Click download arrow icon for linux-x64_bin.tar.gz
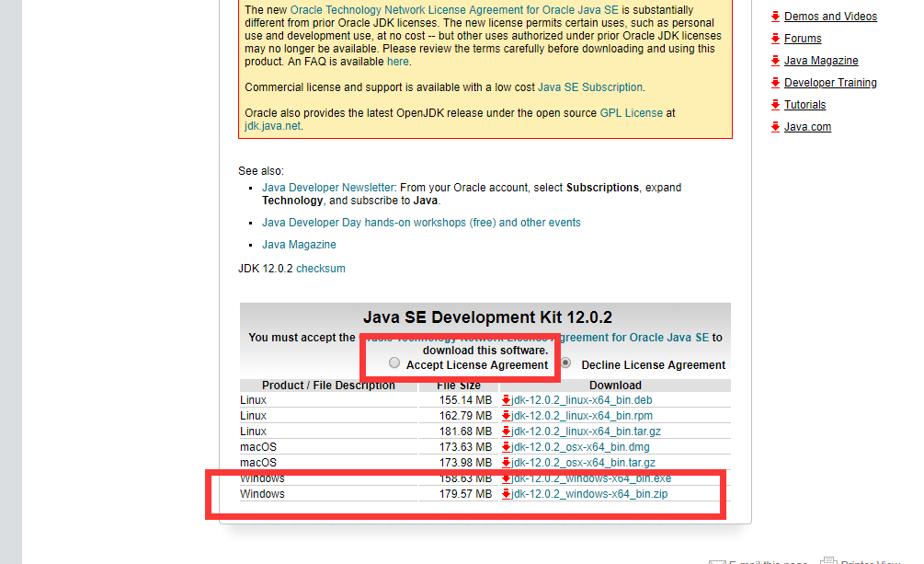Image resolution: width=924 pixels, height=564 pixels. 506,432
